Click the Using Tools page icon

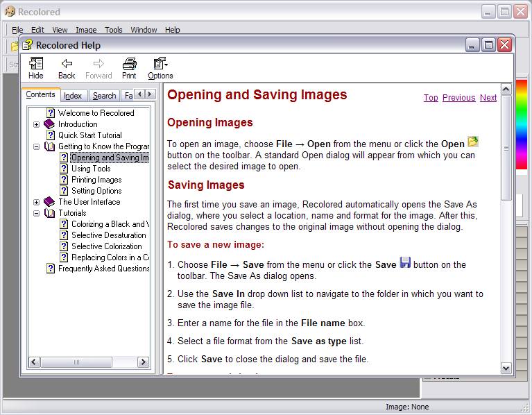click(64, 169)
